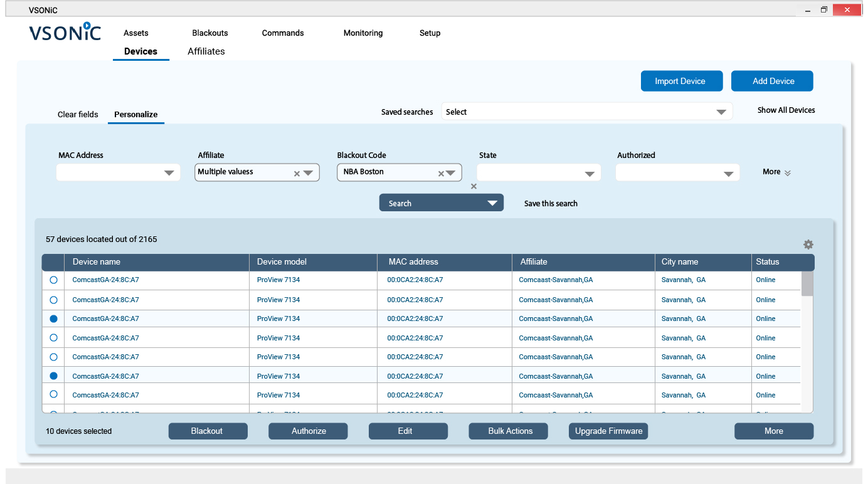Expand the Affiliate 'Multiple valuess' dropdown arrow

[x=308, y=173]
